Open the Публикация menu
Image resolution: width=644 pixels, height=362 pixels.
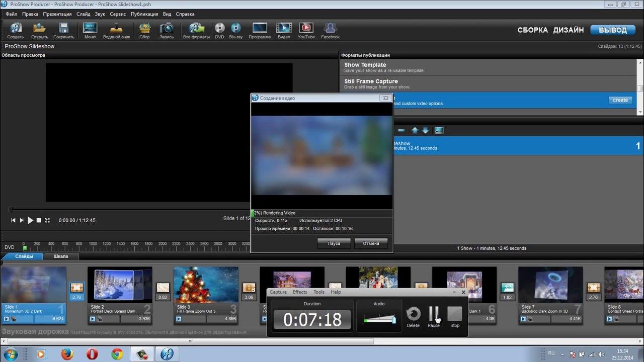[x=144, y=14]
